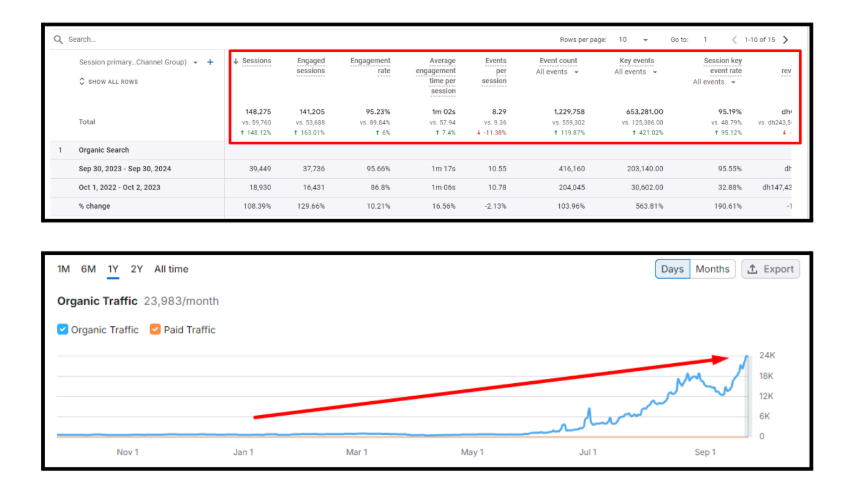Screen dimensions: 842x492
Task: Go to previous page of table rows
Action: pos(734,40)
